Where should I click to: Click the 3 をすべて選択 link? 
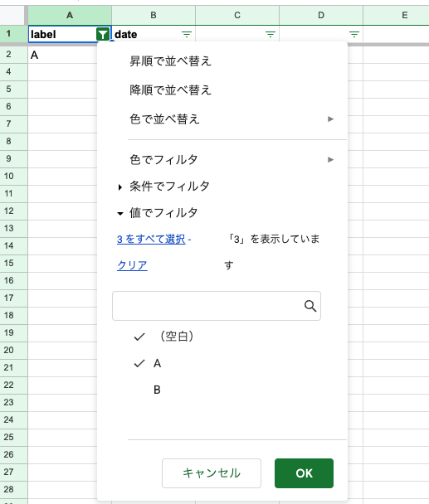tap(151, 239)
